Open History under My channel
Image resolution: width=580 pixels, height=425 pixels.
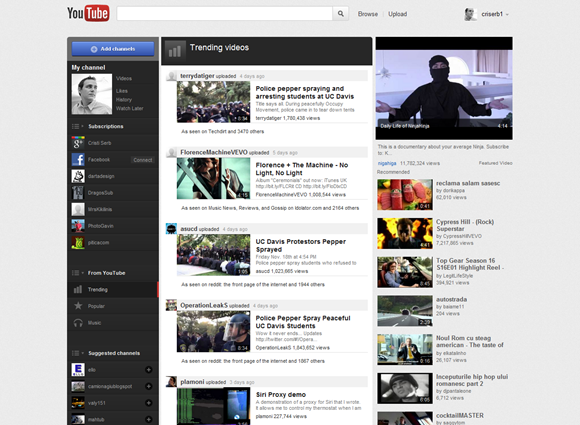click(124, 100)
